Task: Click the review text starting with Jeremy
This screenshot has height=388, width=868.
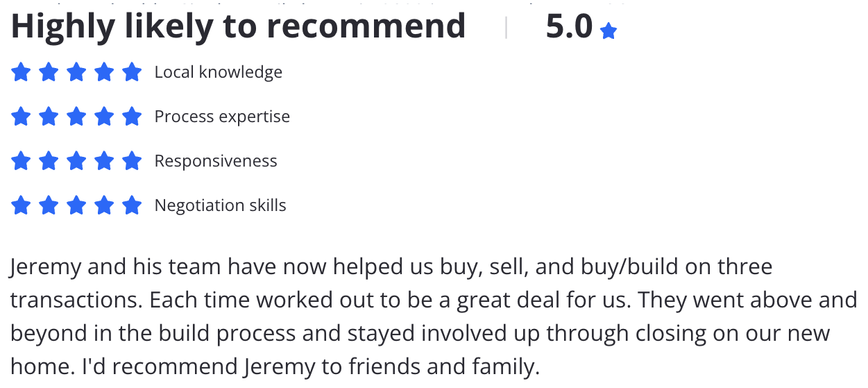Action: coord(434,317)
